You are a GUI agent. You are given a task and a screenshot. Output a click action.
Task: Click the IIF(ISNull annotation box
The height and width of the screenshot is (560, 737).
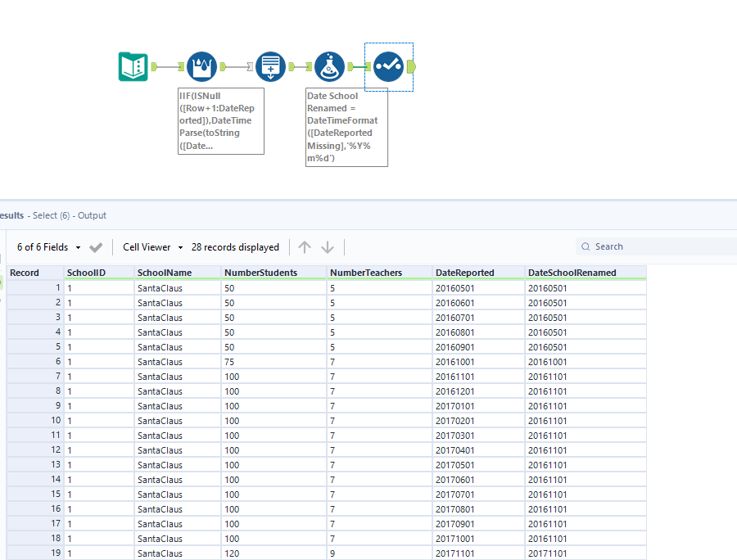coord(221,120)
